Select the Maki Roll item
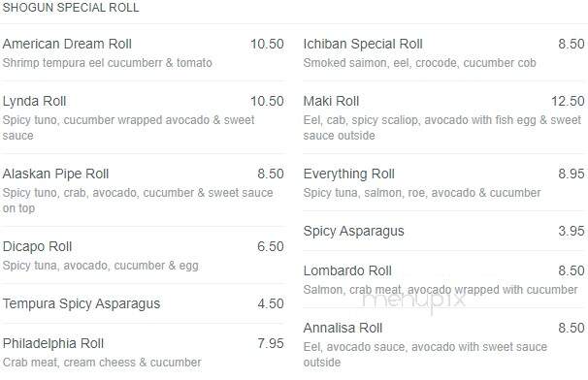Screen dimensions: 588x380 [x=443, y=117]
